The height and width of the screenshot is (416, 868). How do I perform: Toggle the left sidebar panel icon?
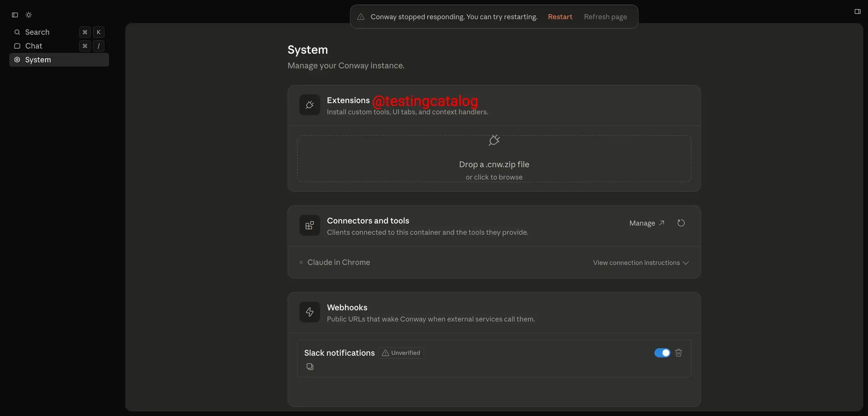coord(15,15)
